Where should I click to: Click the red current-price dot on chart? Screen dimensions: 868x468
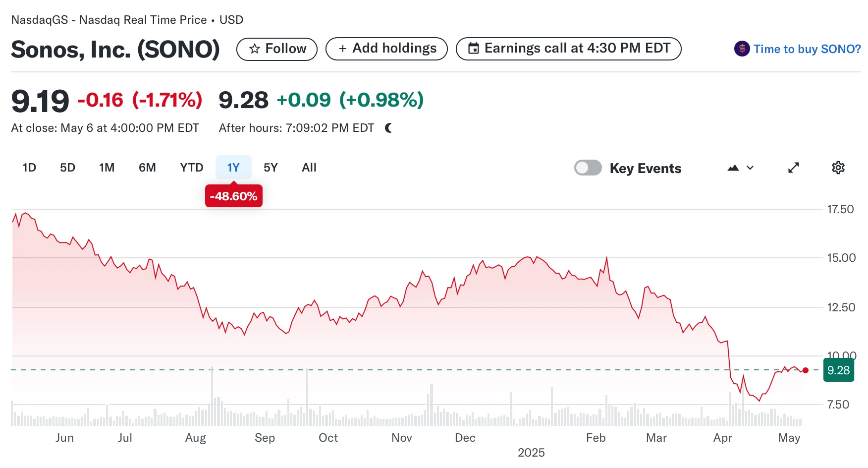(x=806, y=370)
